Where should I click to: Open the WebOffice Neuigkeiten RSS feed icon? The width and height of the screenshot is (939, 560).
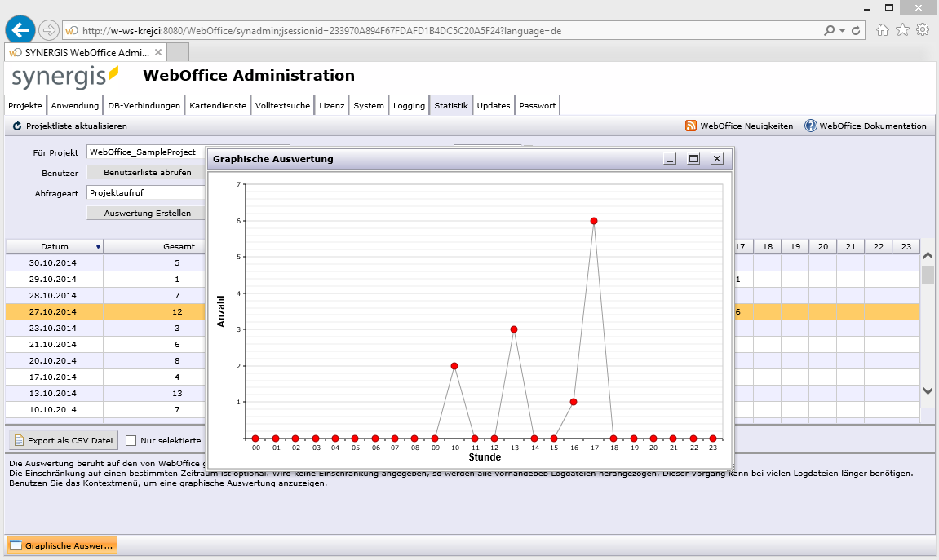[691, 126]
